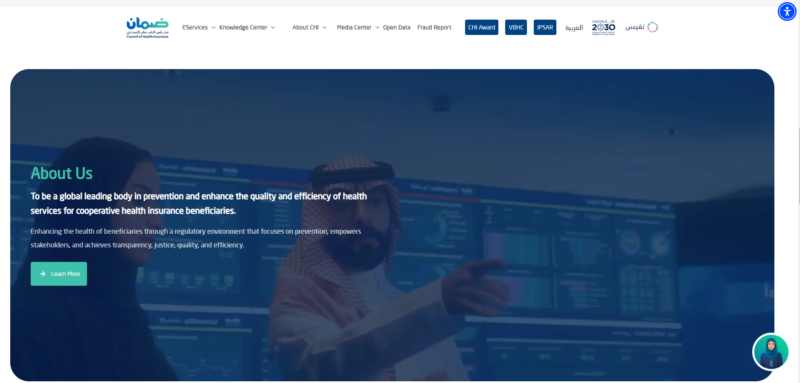Expand the Knowledge Center dropdown chevron

coord(273,28)
